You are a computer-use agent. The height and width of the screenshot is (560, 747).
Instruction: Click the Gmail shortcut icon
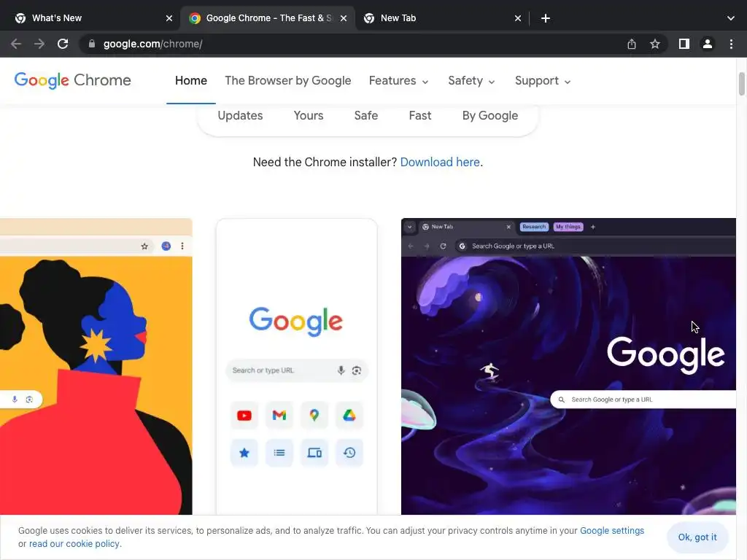coord(279,415)
